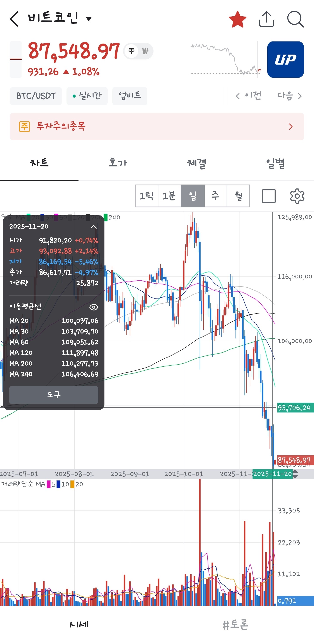Choose the 1분 chart interval

[x=169, y=196]
